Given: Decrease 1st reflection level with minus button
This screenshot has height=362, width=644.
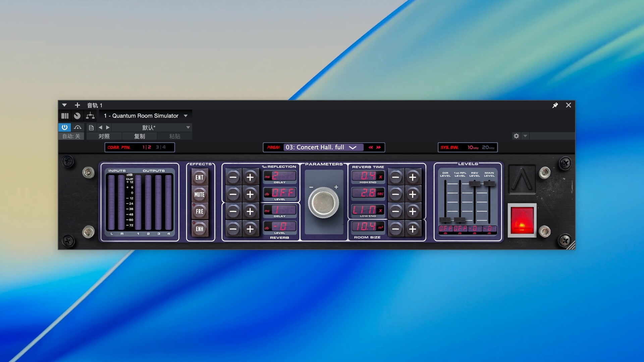Looking at the screenshot, I should point(233,194).
